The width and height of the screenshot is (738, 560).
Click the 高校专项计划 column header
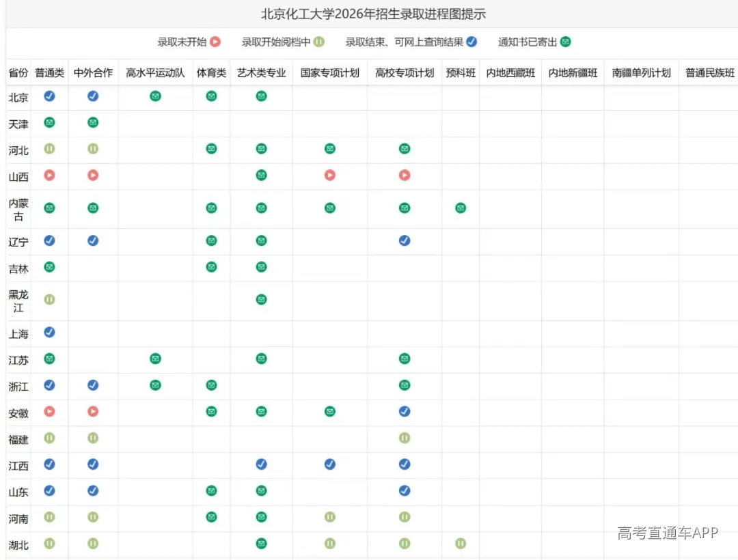405,73
